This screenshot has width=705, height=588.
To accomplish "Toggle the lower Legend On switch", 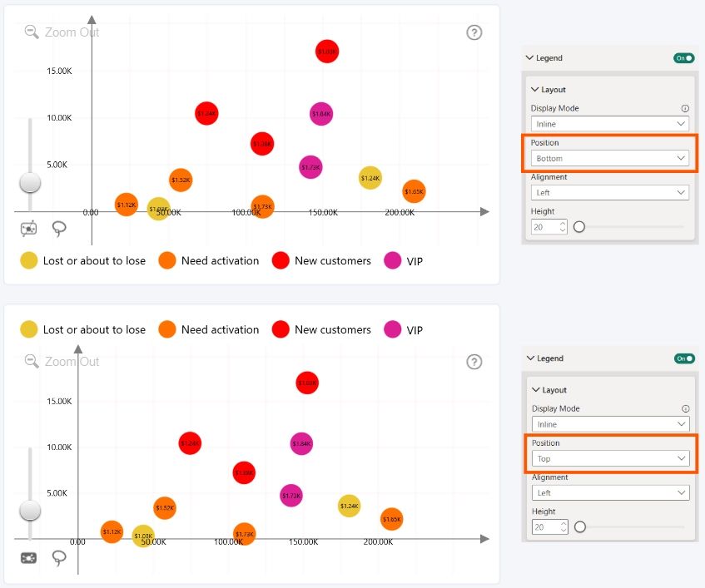I will pos(684,358).
